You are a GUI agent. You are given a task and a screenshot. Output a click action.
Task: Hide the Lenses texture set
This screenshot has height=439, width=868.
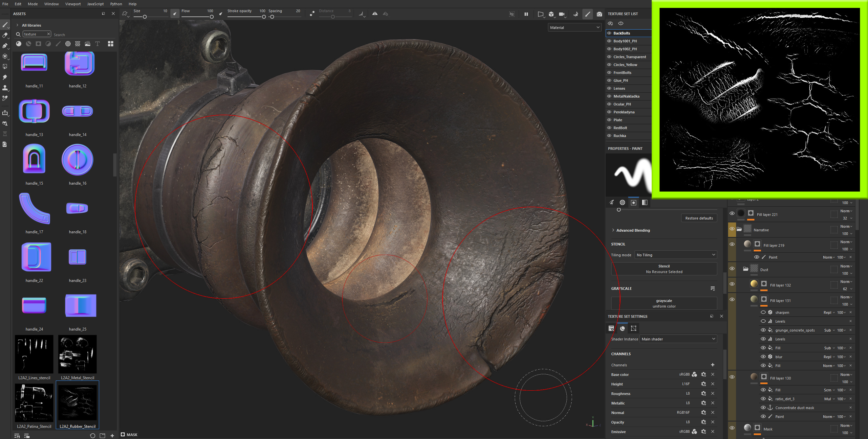(609, 88)
